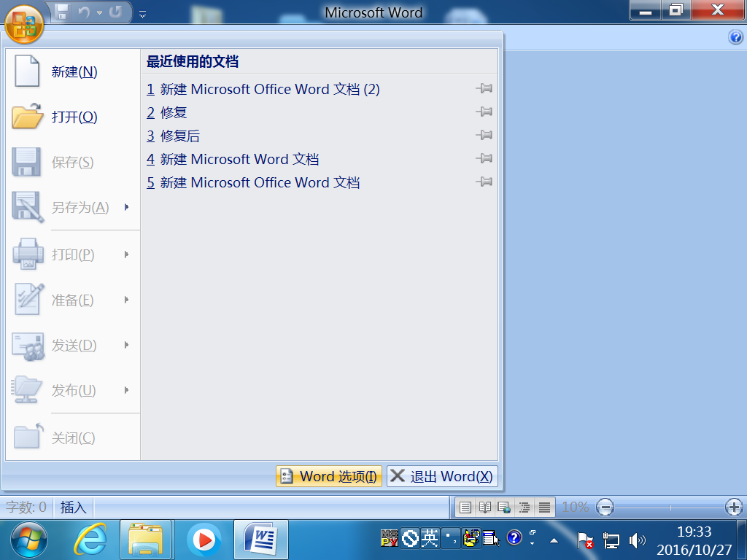
Task: Switch to Print Layout view icon
Action: 465,507
